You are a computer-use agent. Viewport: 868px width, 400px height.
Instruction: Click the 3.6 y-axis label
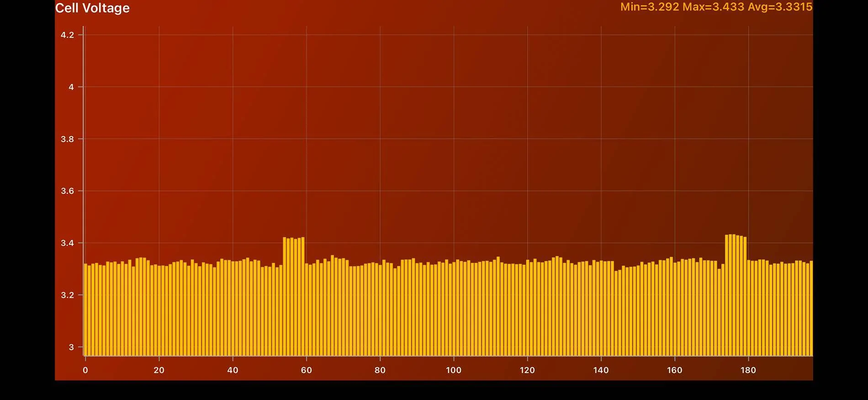67,191
